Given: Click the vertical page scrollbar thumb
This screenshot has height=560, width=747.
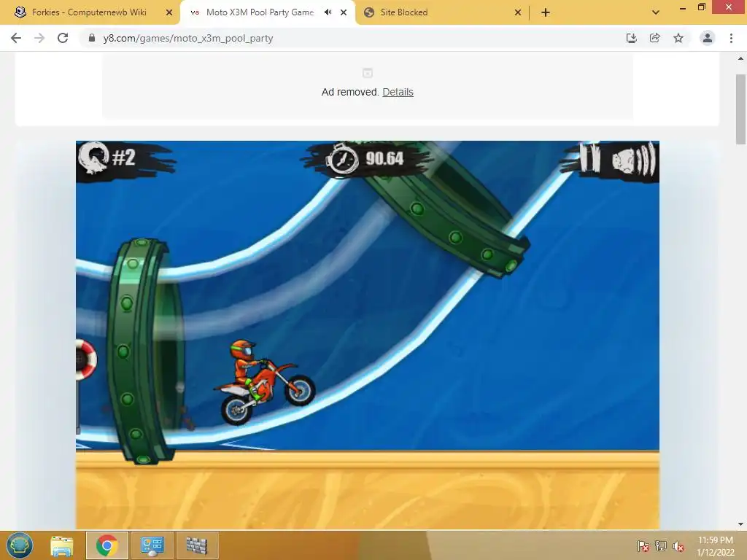Looking at the screenshot, I should point(740,109).
